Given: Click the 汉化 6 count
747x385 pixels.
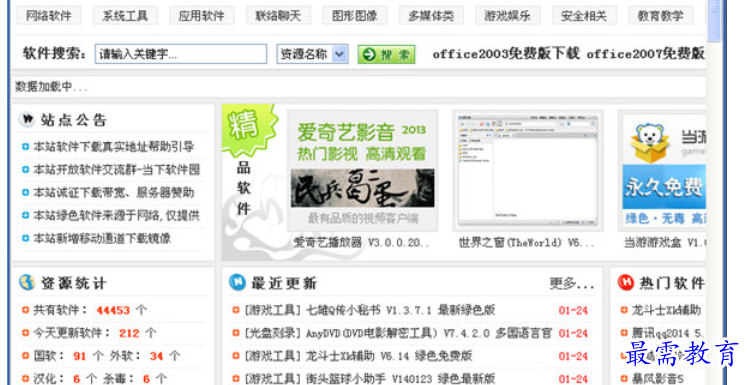Looking at the screenshot, I should pos(76,379).
